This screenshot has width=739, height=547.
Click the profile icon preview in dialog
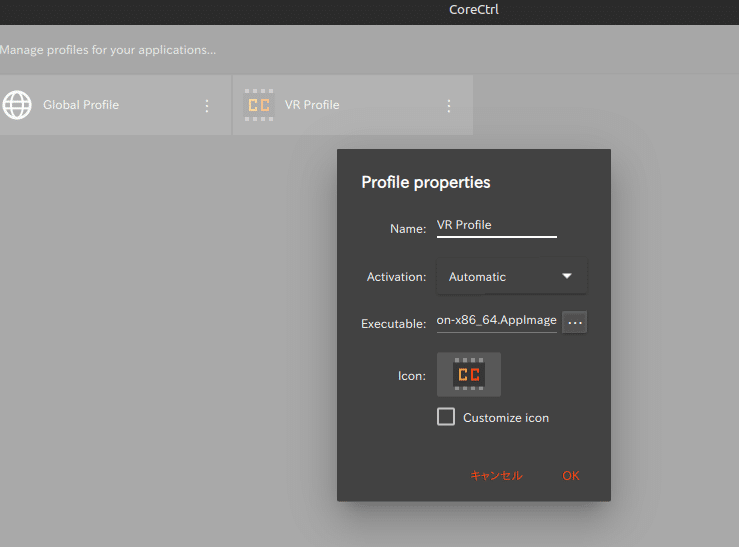click(x=468, y=374)
